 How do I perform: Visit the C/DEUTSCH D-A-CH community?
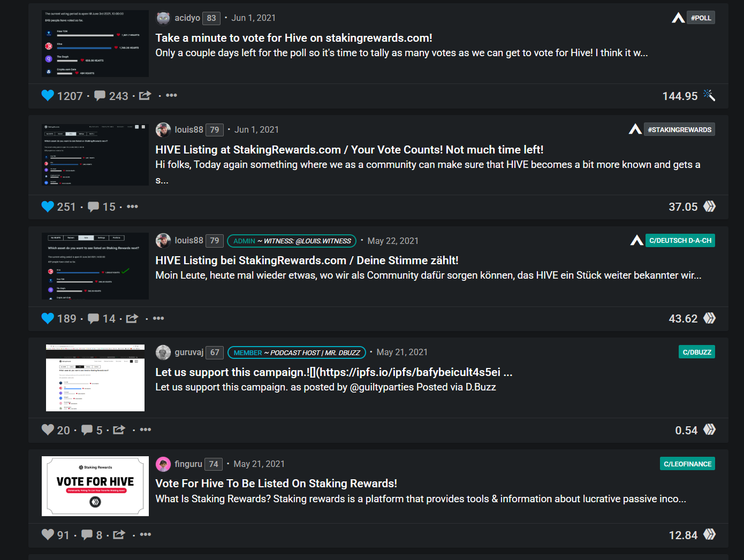point(680,241)
